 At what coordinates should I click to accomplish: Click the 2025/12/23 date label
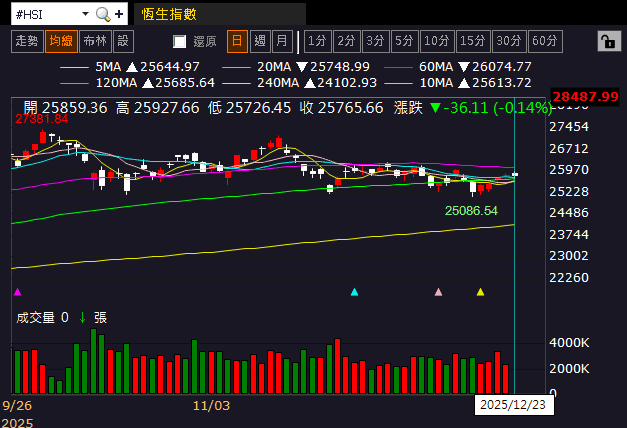click(514, 405)
